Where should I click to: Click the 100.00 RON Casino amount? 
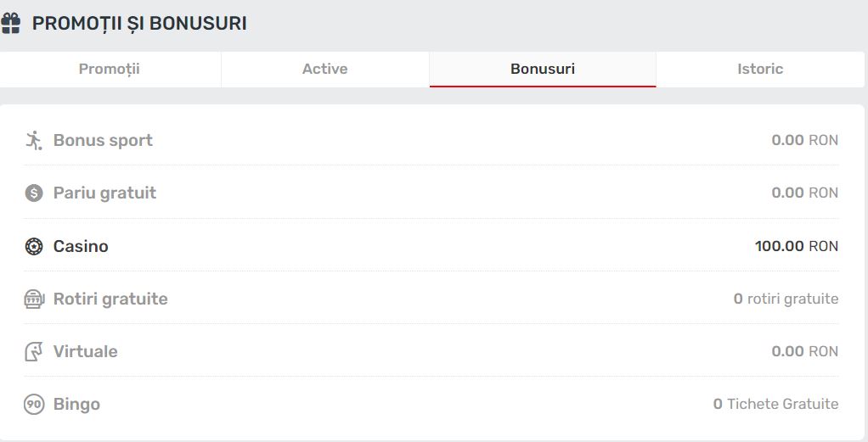click(x=796, y=246)
